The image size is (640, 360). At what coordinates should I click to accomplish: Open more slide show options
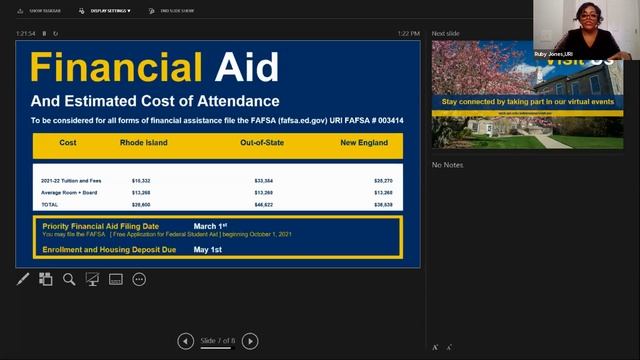tap(139, 279)
